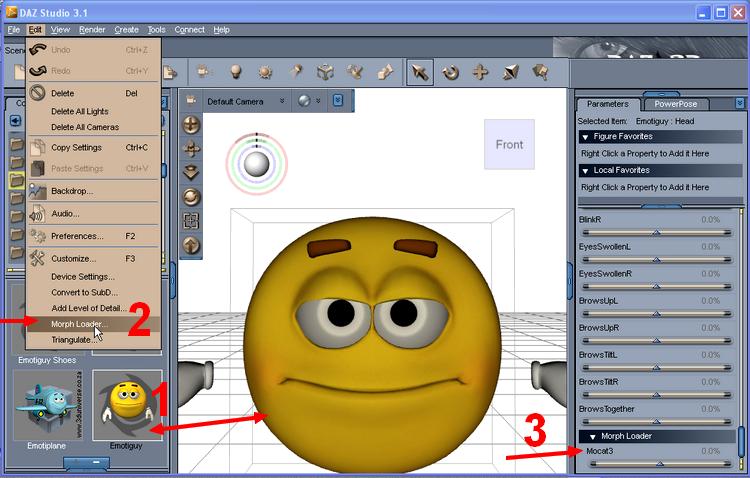Collapse the Morph Loader section
The height and width of the screenshot is (478, 750).
pos(593,436)
